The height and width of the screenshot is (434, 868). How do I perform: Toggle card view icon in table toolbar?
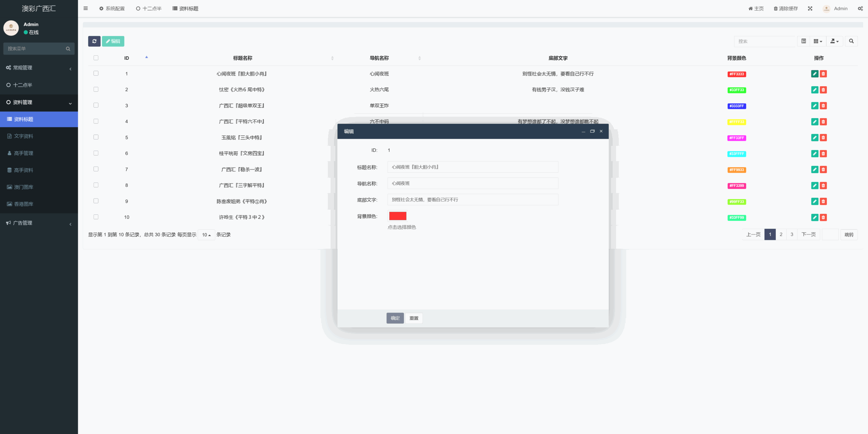pyautogui.click(x=804, y=41)
